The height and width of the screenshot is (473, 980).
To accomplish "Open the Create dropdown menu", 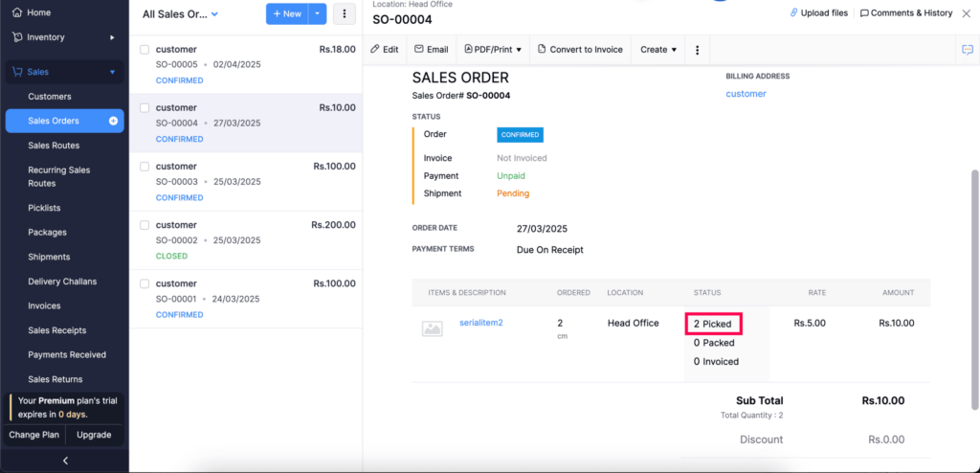I will tap(658, 50).
